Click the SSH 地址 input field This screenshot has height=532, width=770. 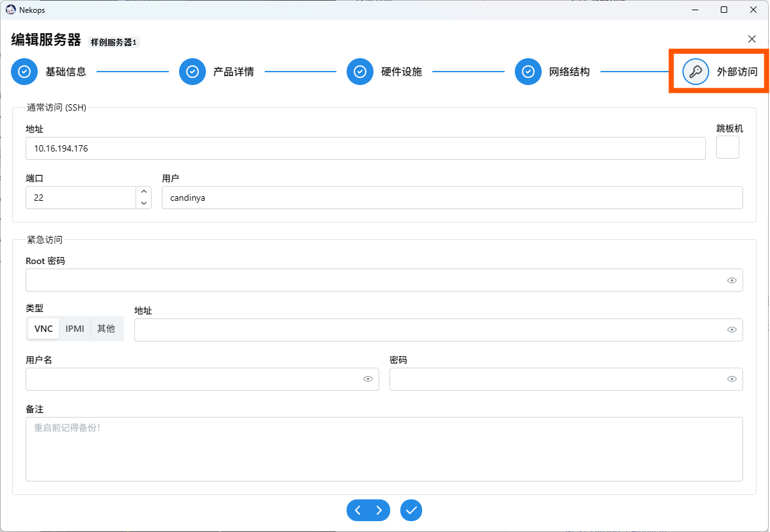pos(365,148)
